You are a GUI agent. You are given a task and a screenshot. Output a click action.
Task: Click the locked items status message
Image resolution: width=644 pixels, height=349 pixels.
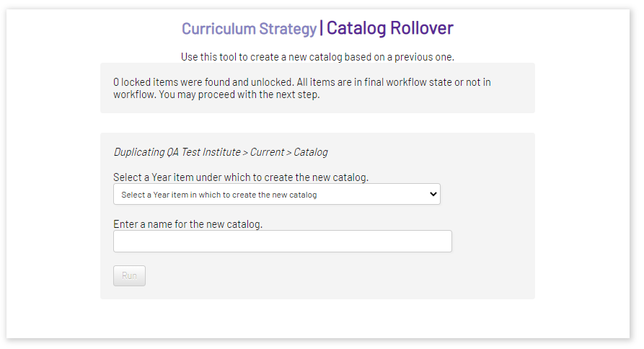point(302,88)
